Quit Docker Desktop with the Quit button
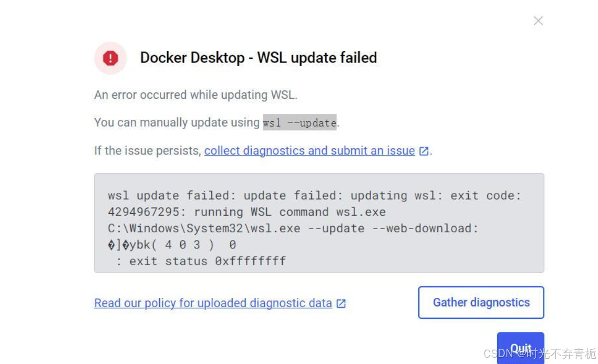Viewport: 598px width, 364px height. click(x=520, y=348)
